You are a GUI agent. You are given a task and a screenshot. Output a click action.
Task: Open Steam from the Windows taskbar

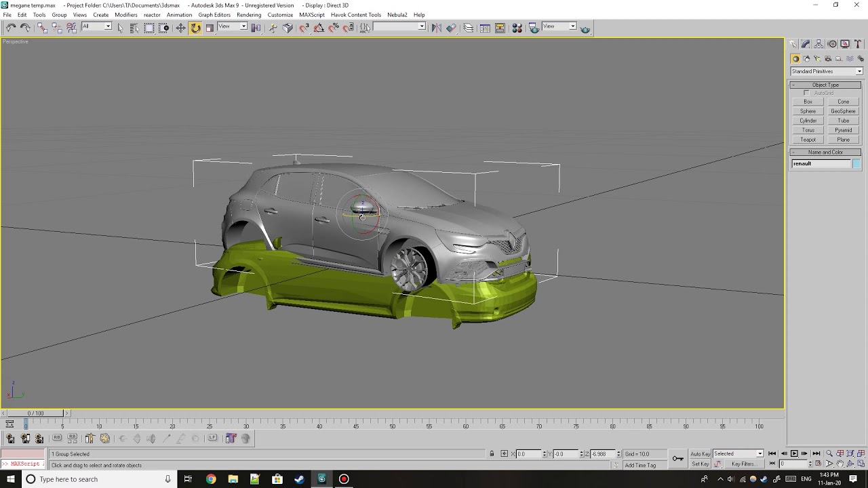tap(299, 479)
